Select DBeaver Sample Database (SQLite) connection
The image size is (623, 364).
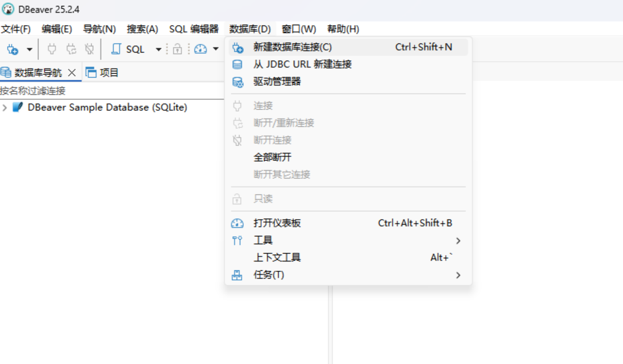pos(107,108)
